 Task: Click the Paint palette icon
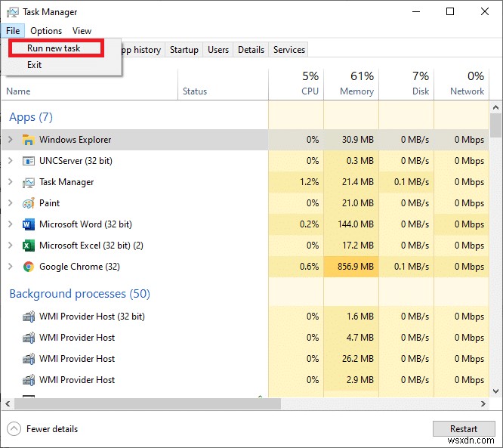pos(28,203)
